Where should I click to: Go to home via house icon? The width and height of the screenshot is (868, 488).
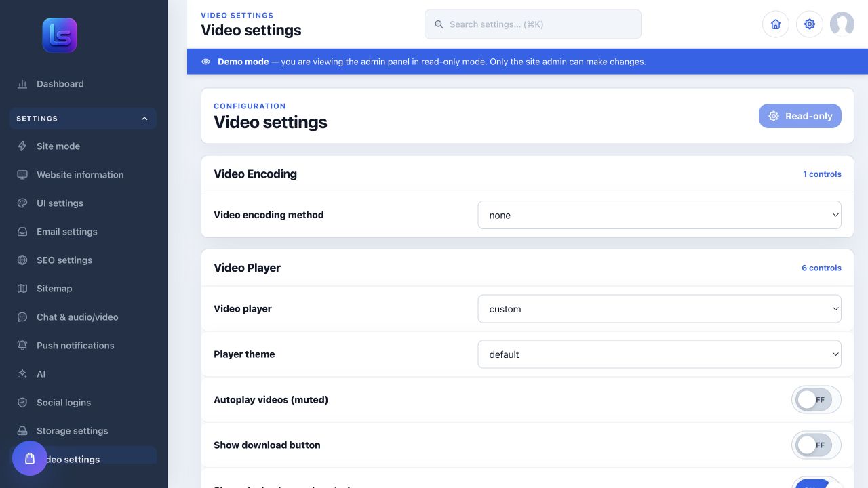(x=776, y=24)
